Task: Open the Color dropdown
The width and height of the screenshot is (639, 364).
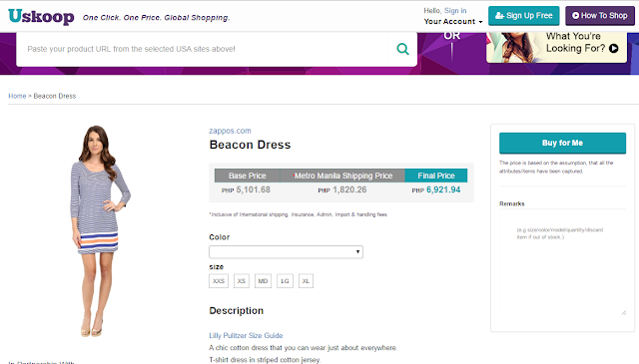Action: (x=286, y=251)
